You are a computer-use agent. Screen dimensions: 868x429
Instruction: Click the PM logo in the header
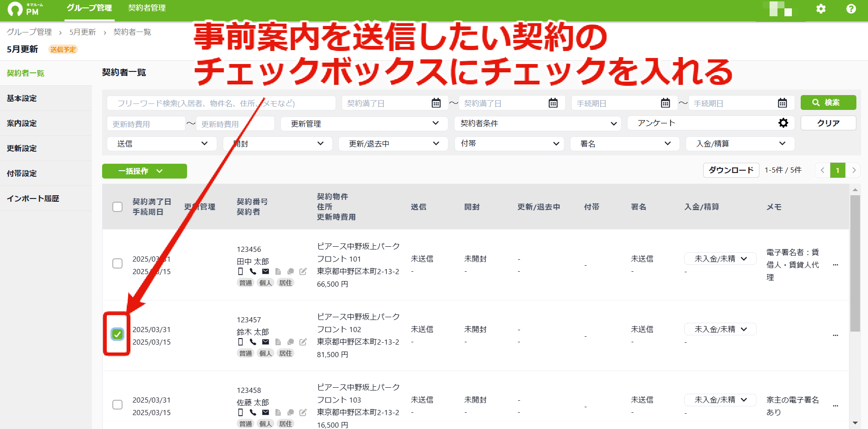tap(25, 9)
